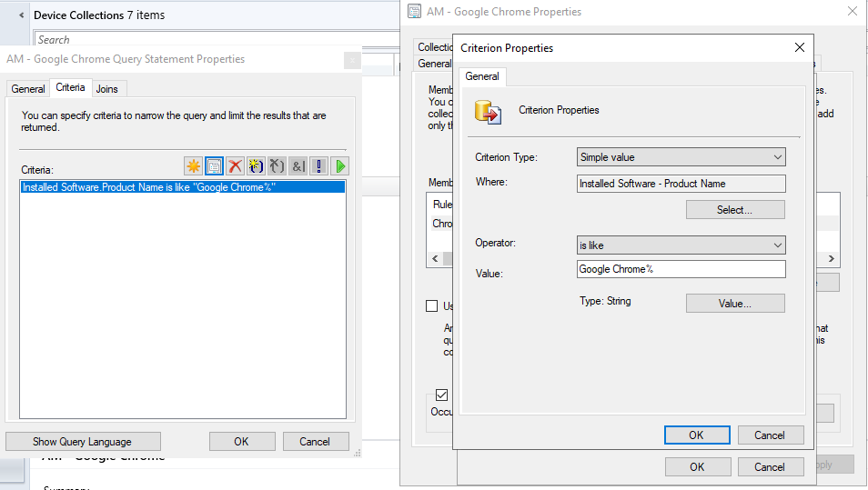Screen dimensions: 868x490
Task: Click 'Device Collections 7 items' heading
Action: pyautogui.click(x=99, y=15)
